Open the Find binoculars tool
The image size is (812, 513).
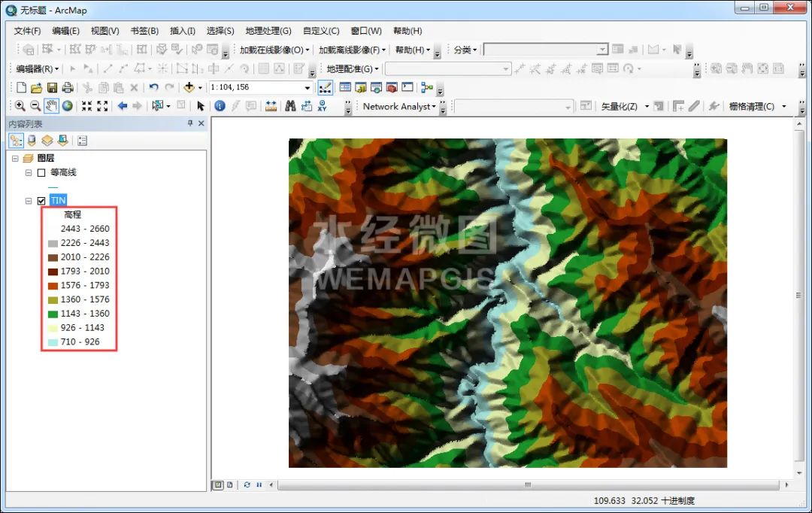[290, 106]
